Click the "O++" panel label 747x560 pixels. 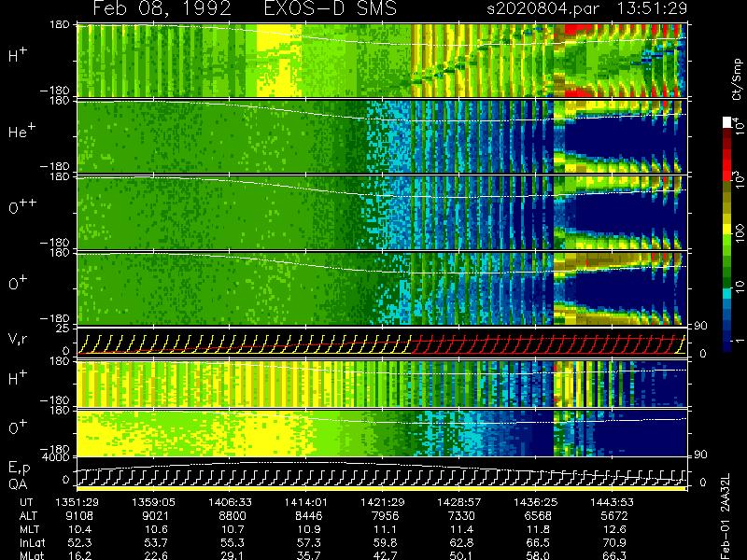pos(22,206)
